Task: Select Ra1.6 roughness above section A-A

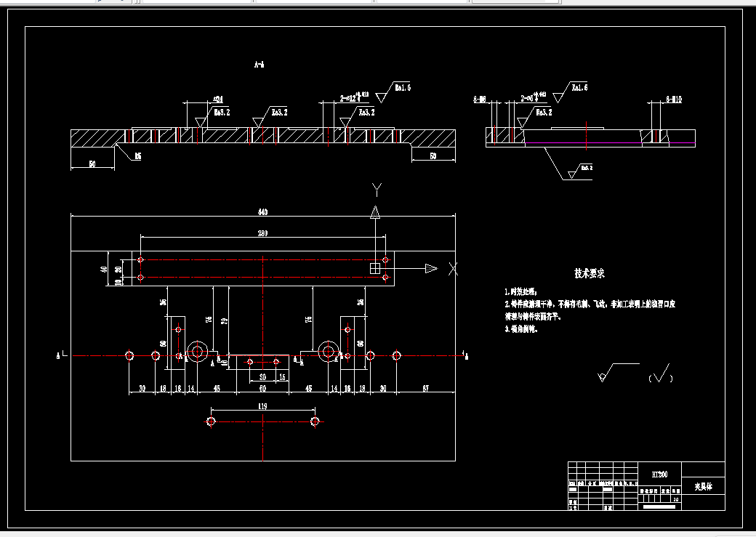Action: pyautogui.click(x=393, y=92)
